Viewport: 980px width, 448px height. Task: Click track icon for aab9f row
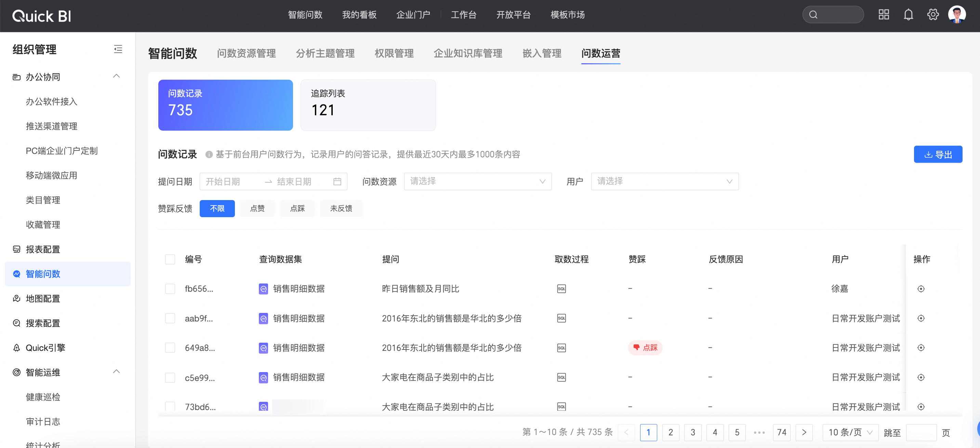pyautogui.click(x=921, y=318)
